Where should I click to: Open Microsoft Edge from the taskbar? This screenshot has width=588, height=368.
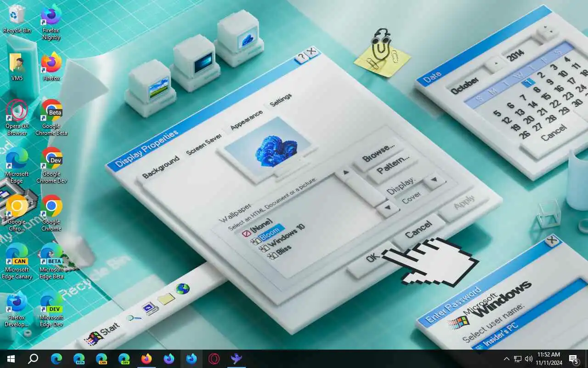pyautogui.click(x=57, y=359)
